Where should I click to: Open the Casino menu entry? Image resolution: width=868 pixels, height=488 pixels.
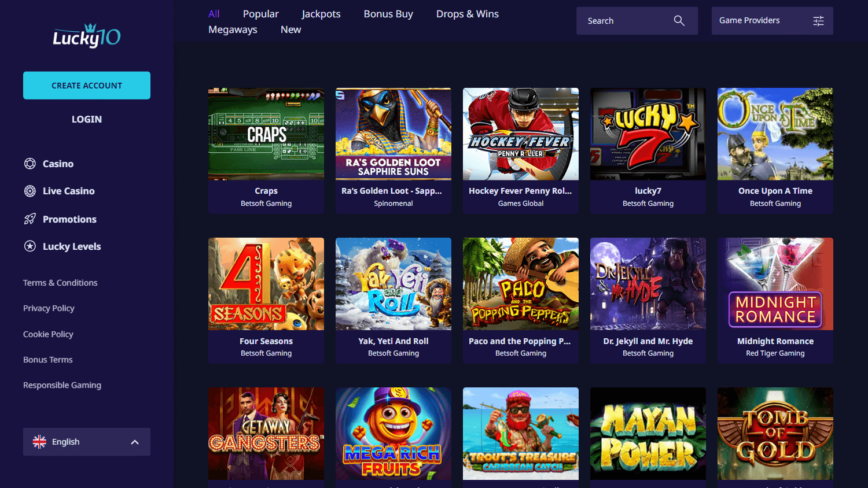pyautogui.click(x=58, y=164)
